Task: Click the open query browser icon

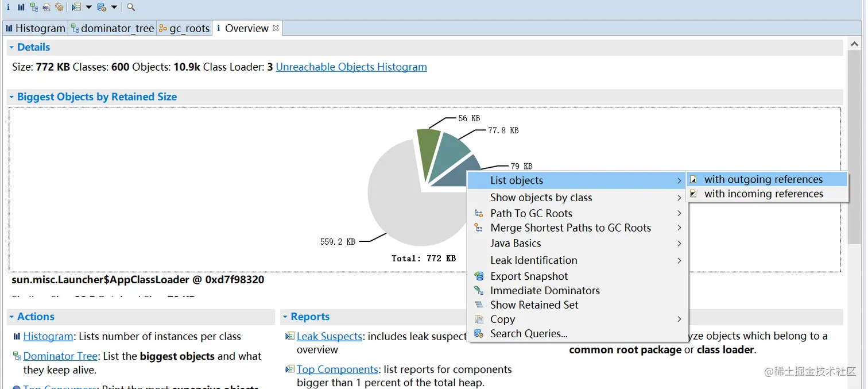Action: [102, 7]
